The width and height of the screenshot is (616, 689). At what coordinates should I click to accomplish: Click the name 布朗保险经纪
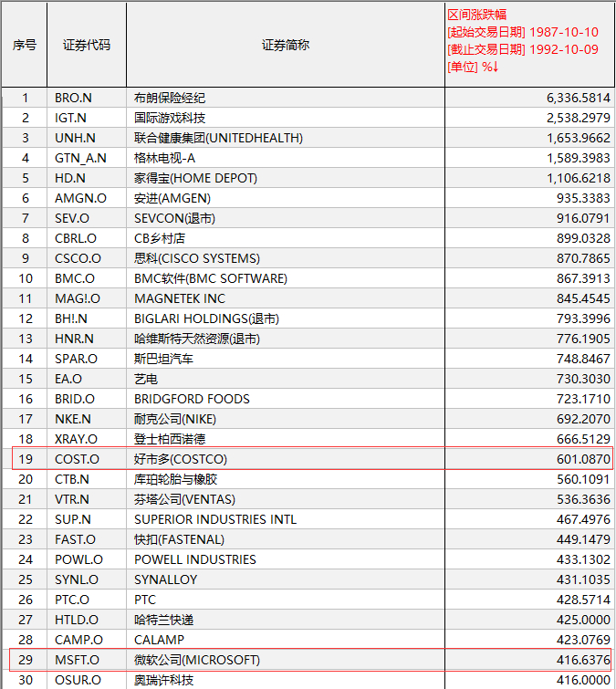[170, 98]
